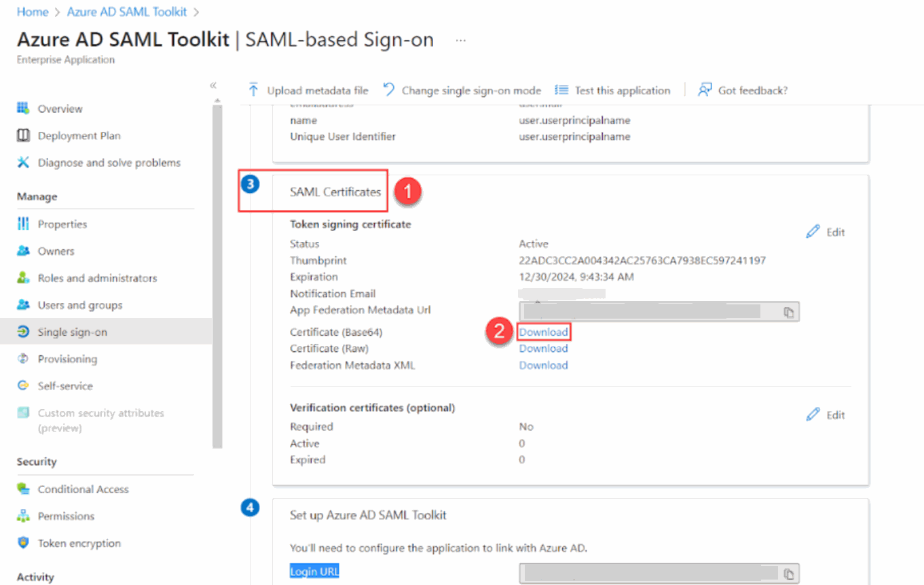
Task: Download the Base64 certificate
Action: tap(543, 332)
